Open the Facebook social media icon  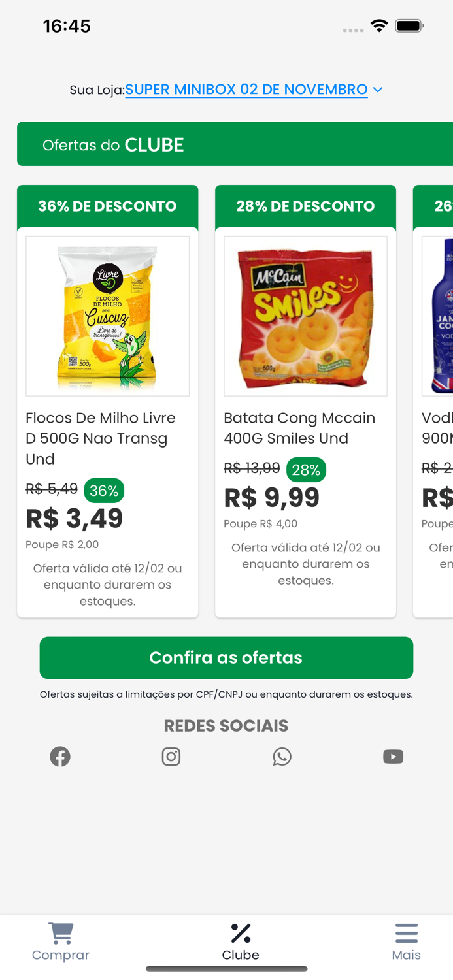coord(59,756)
